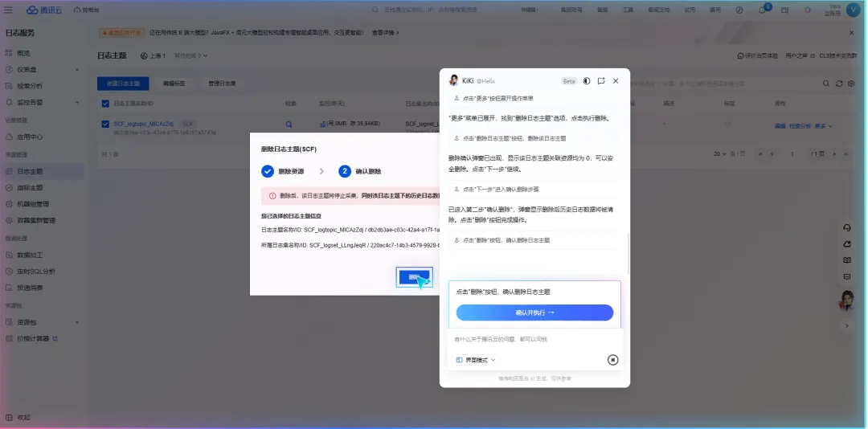Expand the 资源包 sidebar section
868x429 pixels.
tap(42, 322)
